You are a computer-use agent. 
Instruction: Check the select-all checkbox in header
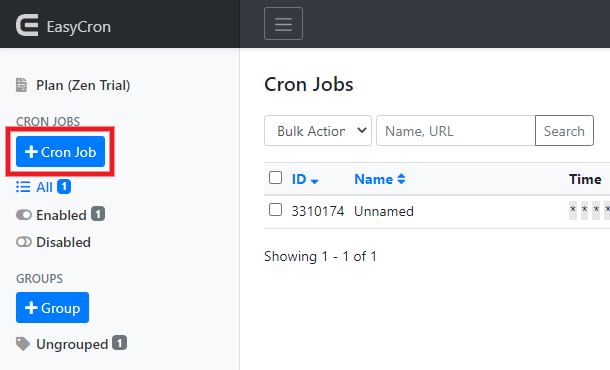point(275,178)
